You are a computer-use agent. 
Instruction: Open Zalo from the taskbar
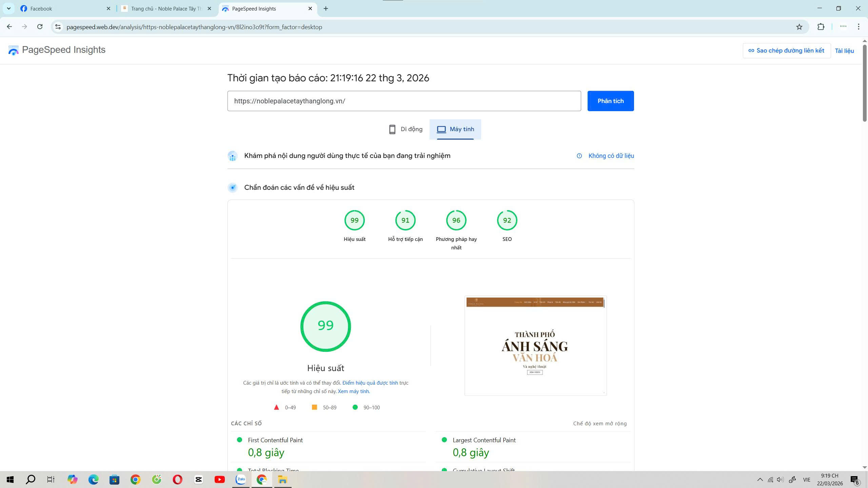click(x=240, y=480)
